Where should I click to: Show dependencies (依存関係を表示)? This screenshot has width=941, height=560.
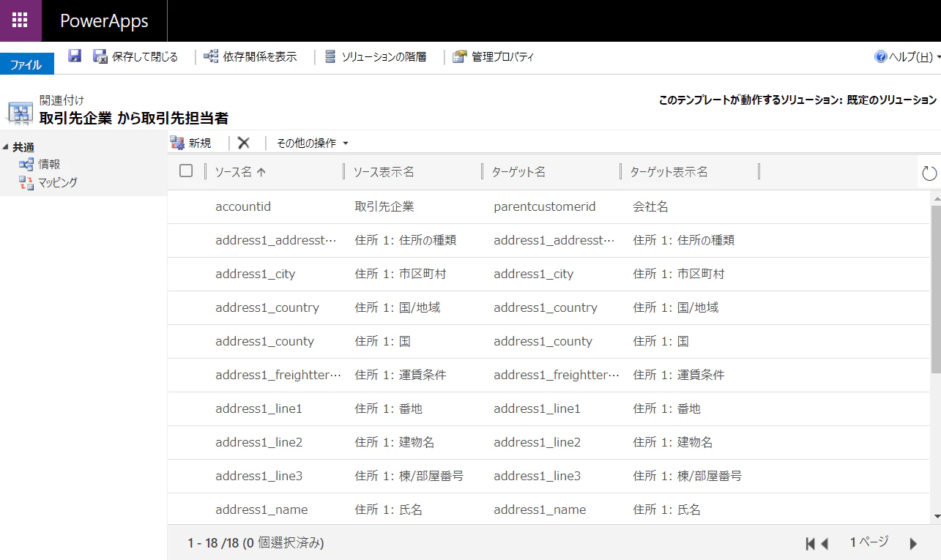click(250, 56)
